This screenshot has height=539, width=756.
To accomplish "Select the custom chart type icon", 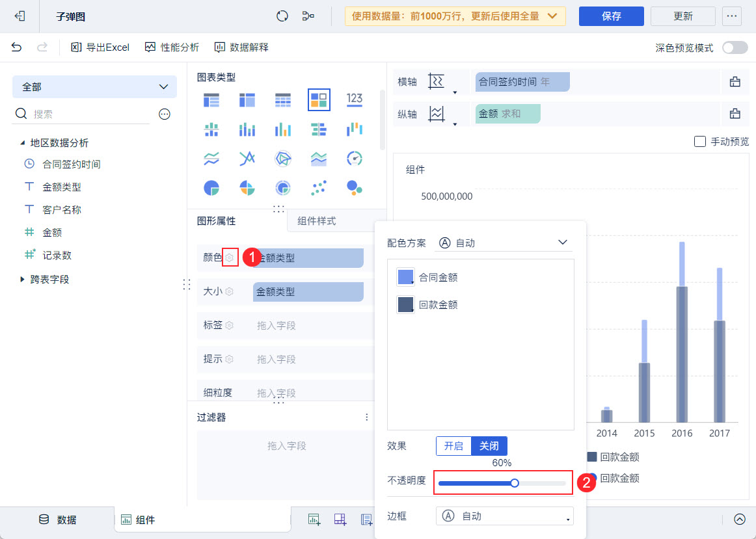I will [319, 99].
